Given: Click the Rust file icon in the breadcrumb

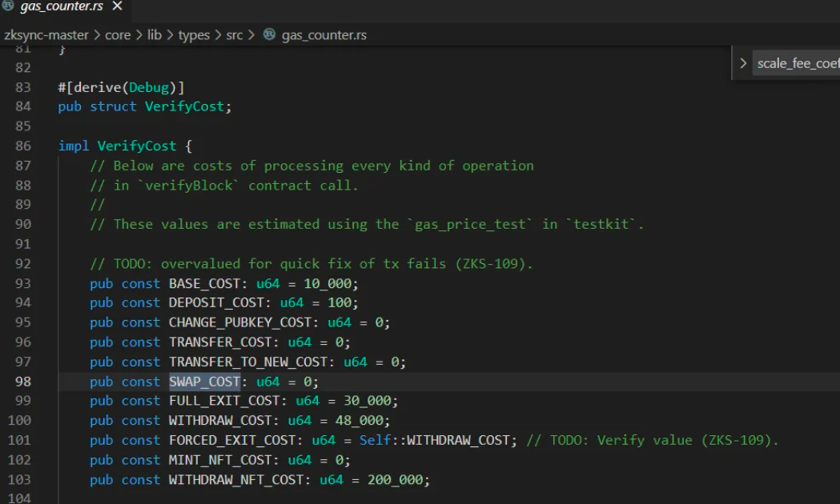Looking at the screenshot, I should (270, 34).
